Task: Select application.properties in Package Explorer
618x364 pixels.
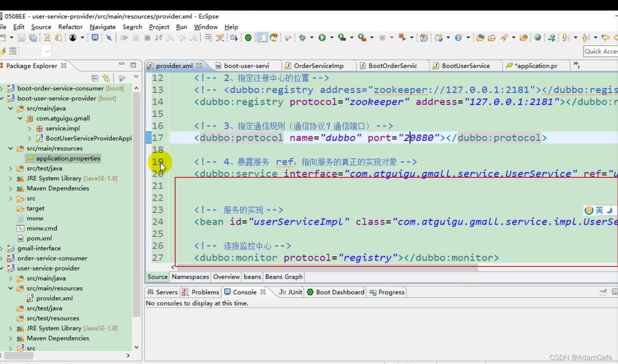Action: pos(63,158)
